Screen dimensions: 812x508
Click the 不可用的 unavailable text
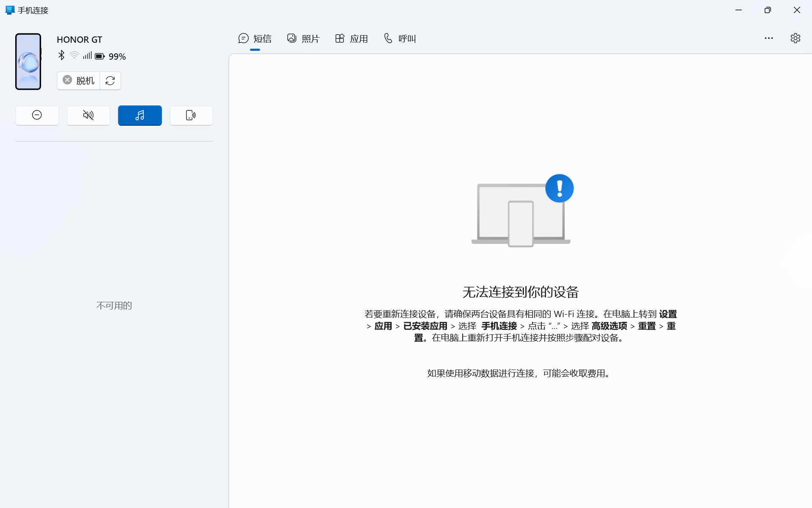114,306
